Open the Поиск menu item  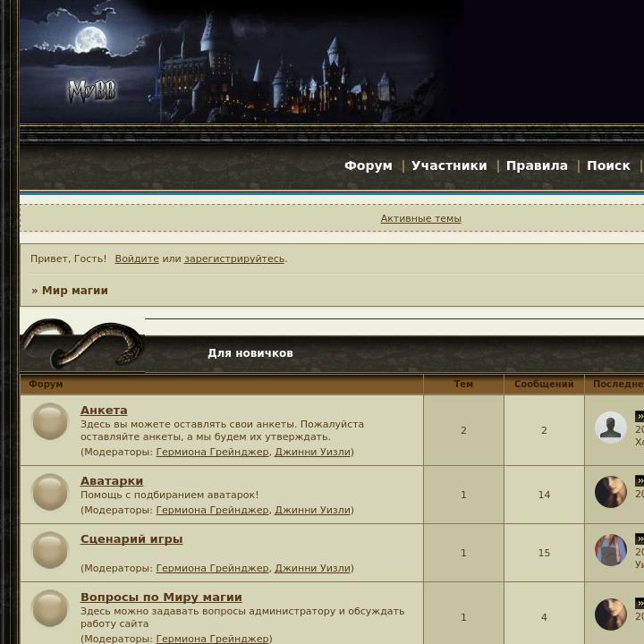[608, 165]
